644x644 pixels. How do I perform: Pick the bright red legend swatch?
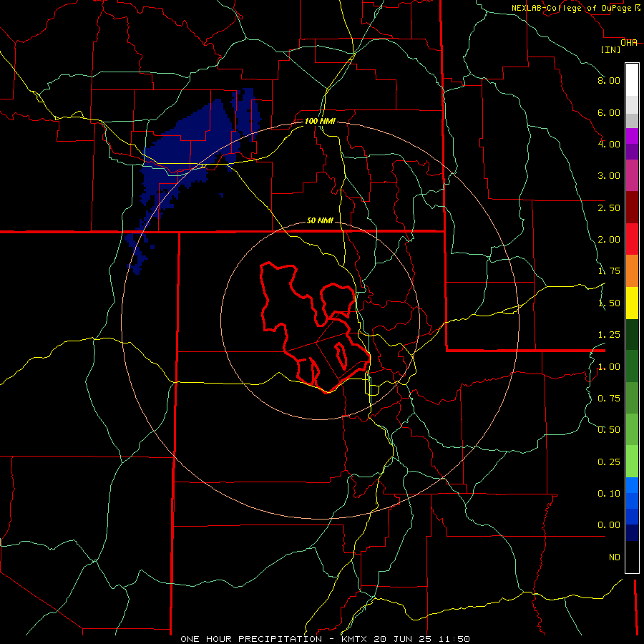[x=632, y=239]
